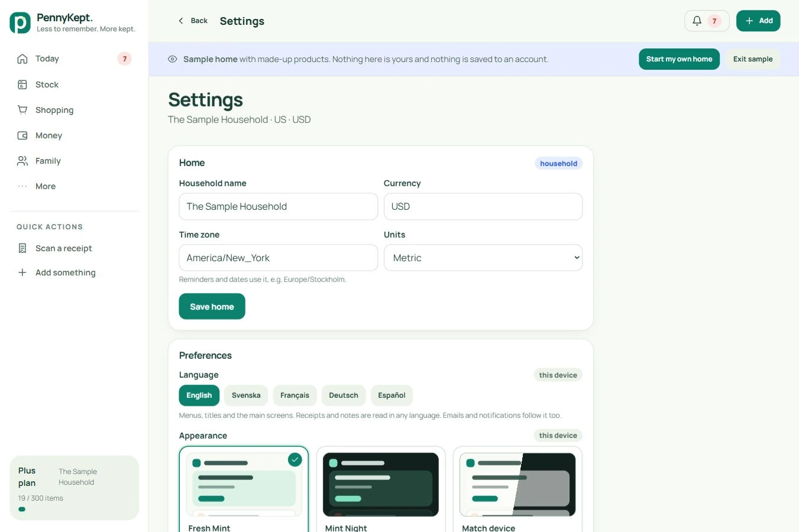Switch language to Français
This screenshot has height=532, width=799.
click(x=295, y=395)
